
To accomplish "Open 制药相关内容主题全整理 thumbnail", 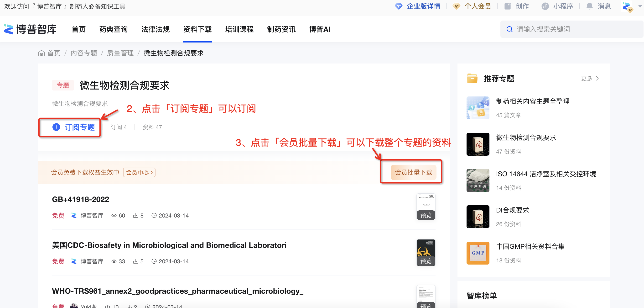I will click(x=478, y=108).
